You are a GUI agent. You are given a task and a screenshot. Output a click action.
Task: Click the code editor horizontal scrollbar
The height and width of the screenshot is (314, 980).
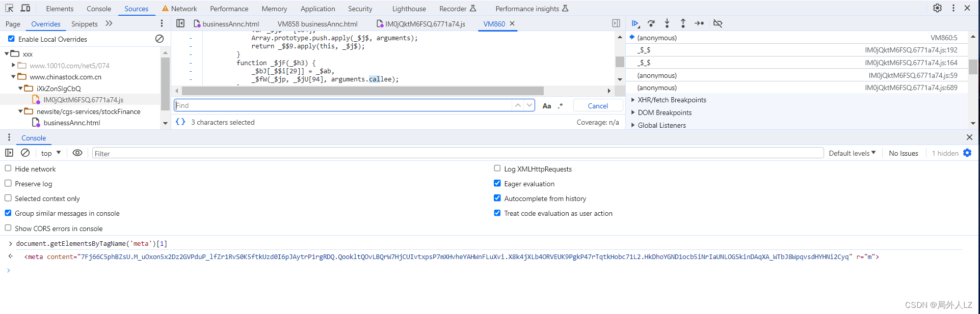(x=363, y=91)
